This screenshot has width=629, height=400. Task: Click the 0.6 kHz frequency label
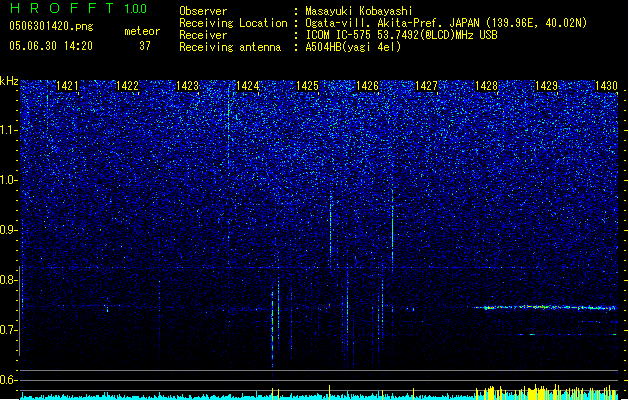click(x=8, y=380)
